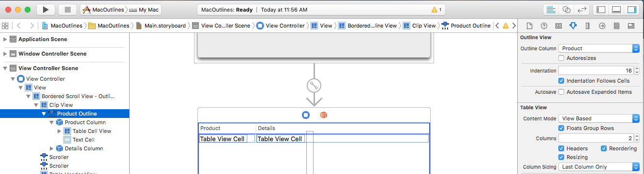Open the Attributes inspector icon
The image size is (644, 174).
(x=573, y=26)
